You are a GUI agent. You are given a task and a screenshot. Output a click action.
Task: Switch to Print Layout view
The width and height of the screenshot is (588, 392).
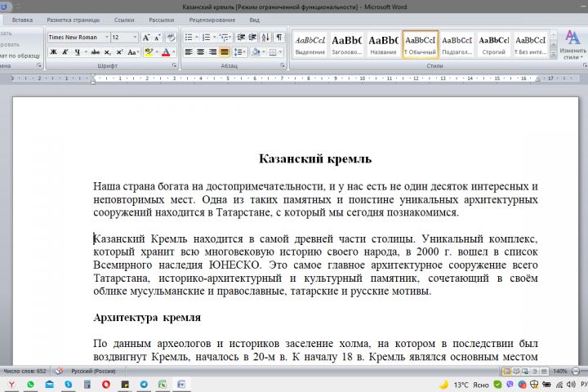point(506,372)
